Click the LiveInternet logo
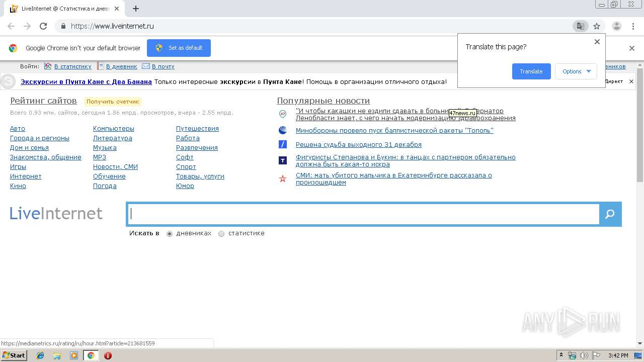Image resolution: width=644 pixels, height=362 pixels. (56, 213)
